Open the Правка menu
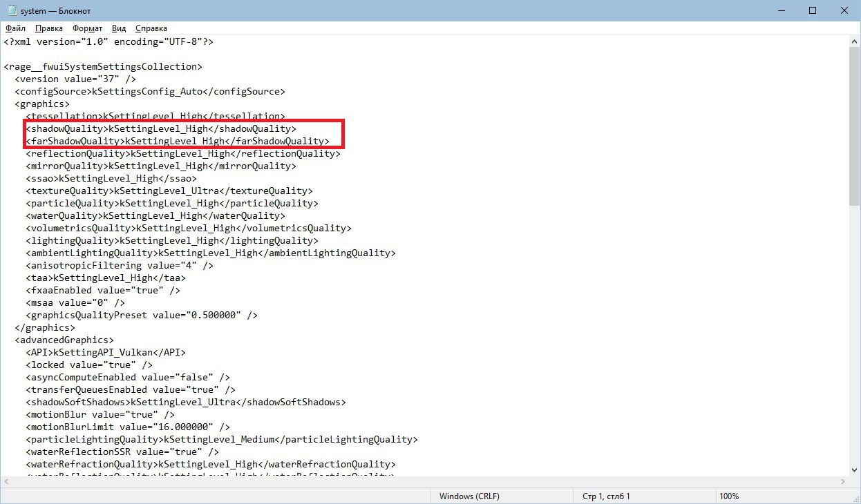 pos(48,28)
